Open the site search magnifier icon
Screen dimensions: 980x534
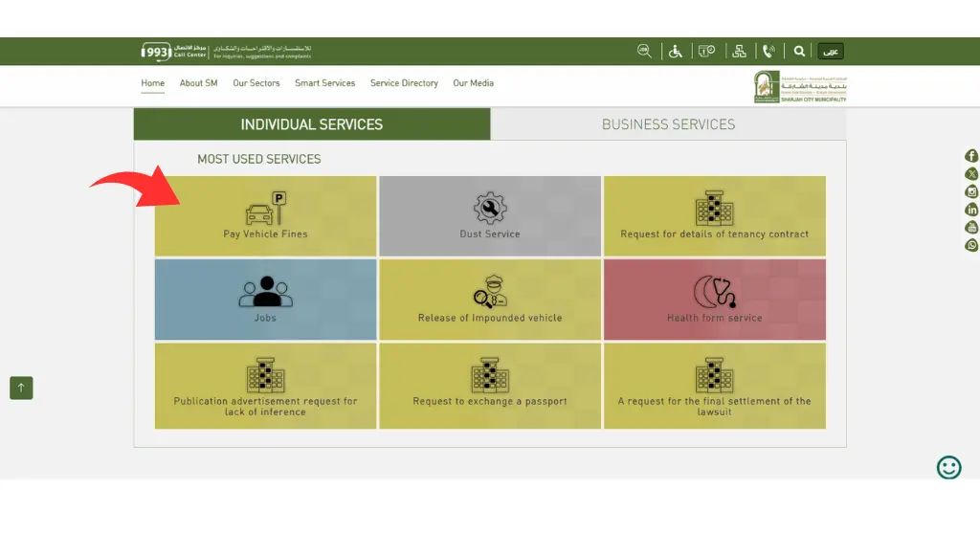point(799,52)
